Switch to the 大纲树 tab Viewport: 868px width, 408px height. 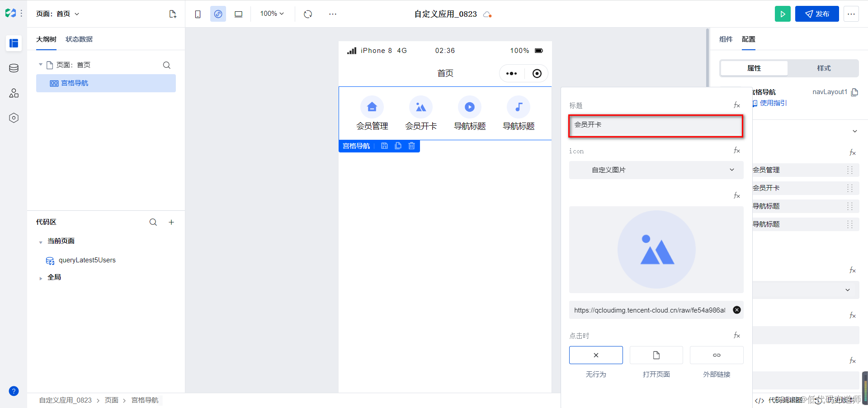46,39
